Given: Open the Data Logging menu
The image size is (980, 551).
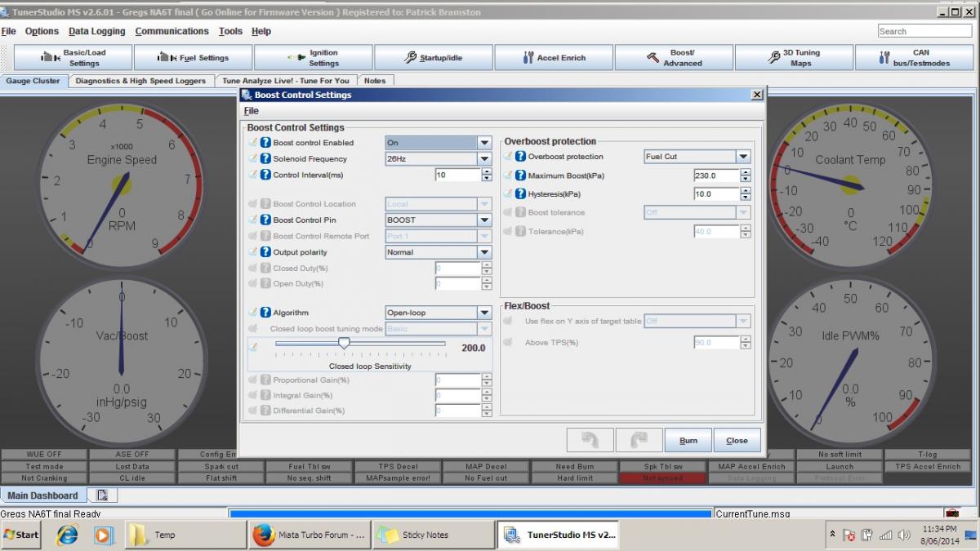Looking at the screenshot, I should pyautogui.click(x=96, y=31).
